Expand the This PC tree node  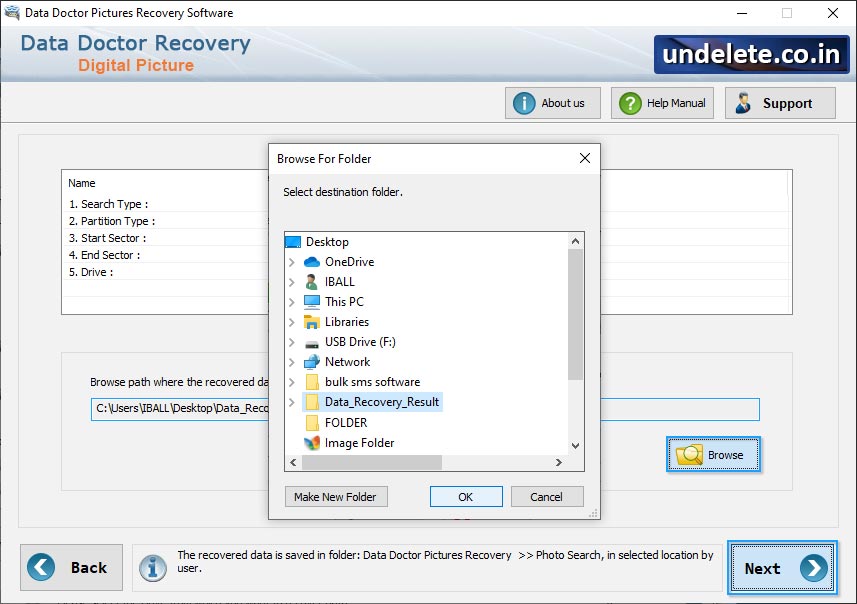[x=292, y=302]
